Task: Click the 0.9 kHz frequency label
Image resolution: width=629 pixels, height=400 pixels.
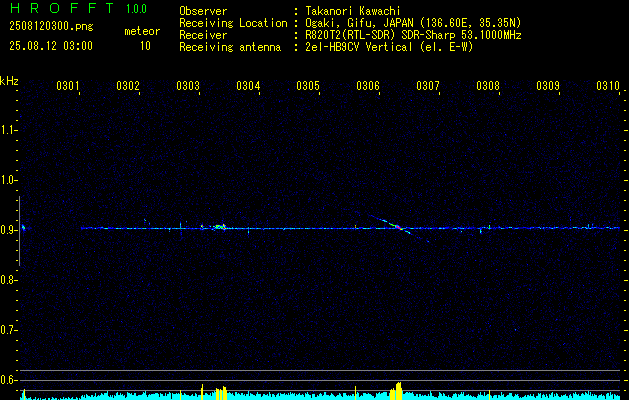Action: click(x=8, y=230)
